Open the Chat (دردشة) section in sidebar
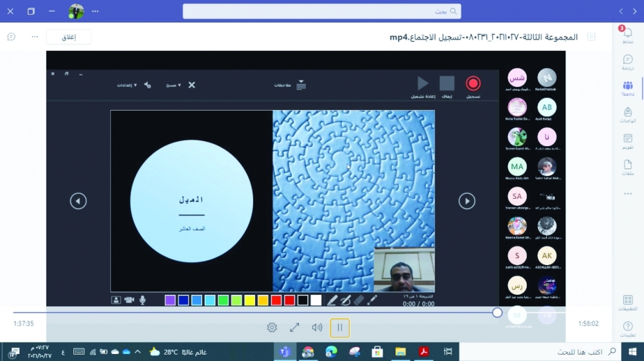This screenshot has width=644, height=361. (x=627, y=62)
